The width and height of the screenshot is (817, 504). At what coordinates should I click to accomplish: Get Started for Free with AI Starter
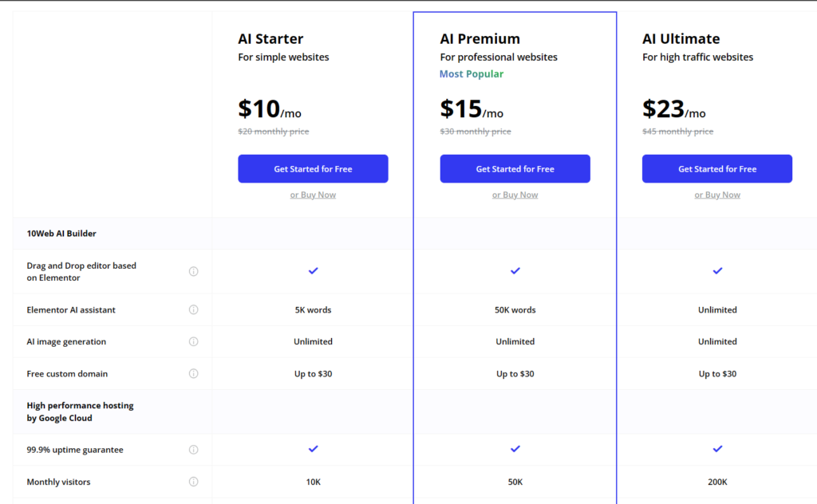pos(313,169)
